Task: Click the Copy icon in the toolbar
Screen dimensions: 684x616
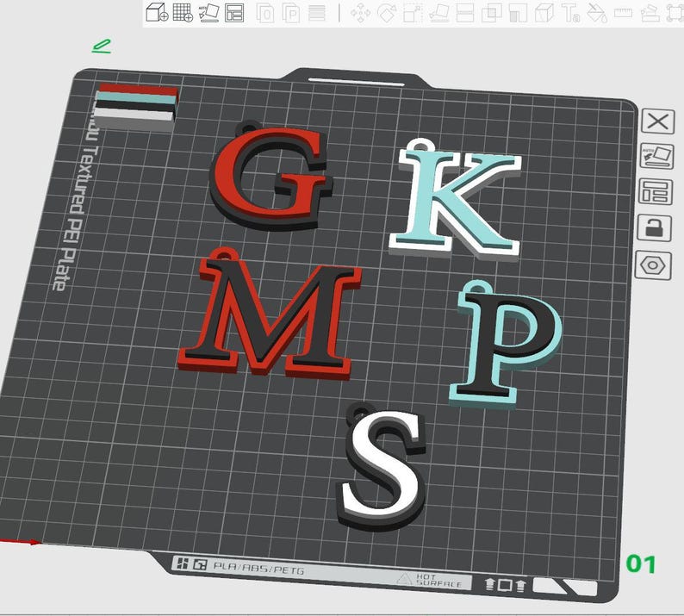Action: coord(265,13)
